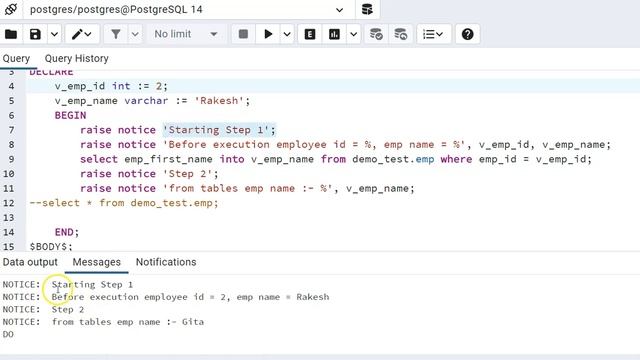The height and width of the screenshot is (360, 640).
Task: Click the new connection database icon
Action: pos(367,9)
